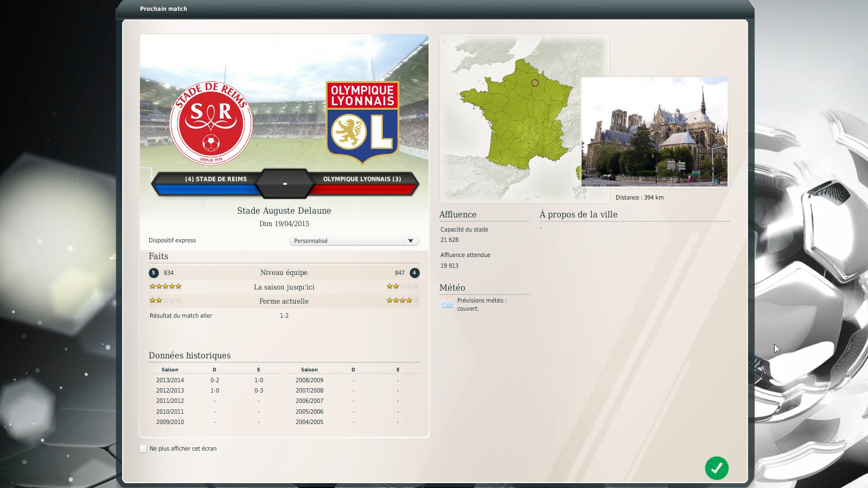Click Reims 'Forme actuelle' star rating
The height and width of the screenshot is (488, 868).
[165, 300]
